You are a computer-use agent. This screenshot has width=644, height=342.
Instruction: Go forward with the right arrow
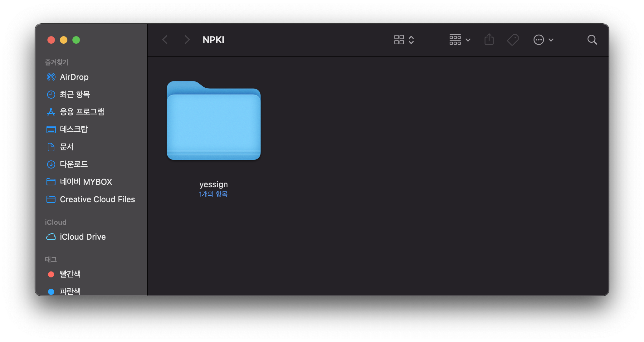187,40
